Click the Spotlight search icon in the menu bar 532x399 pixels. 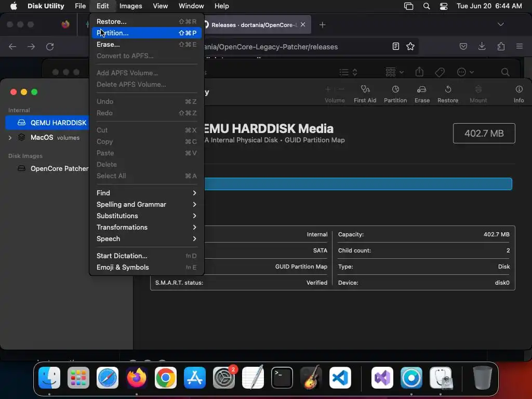(427, 6)
